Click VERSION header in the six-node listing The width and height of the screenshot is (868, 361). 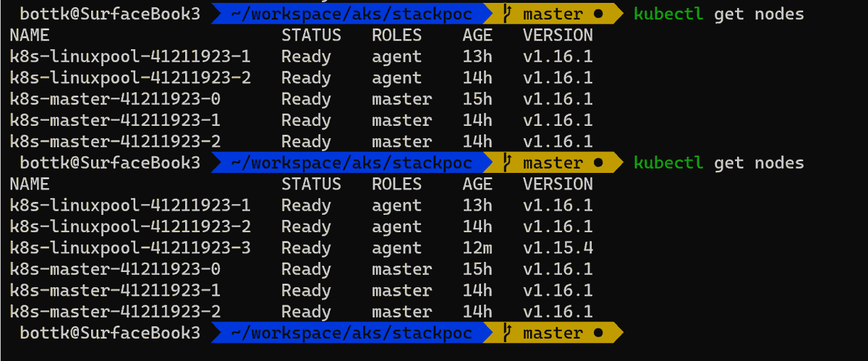558,184
